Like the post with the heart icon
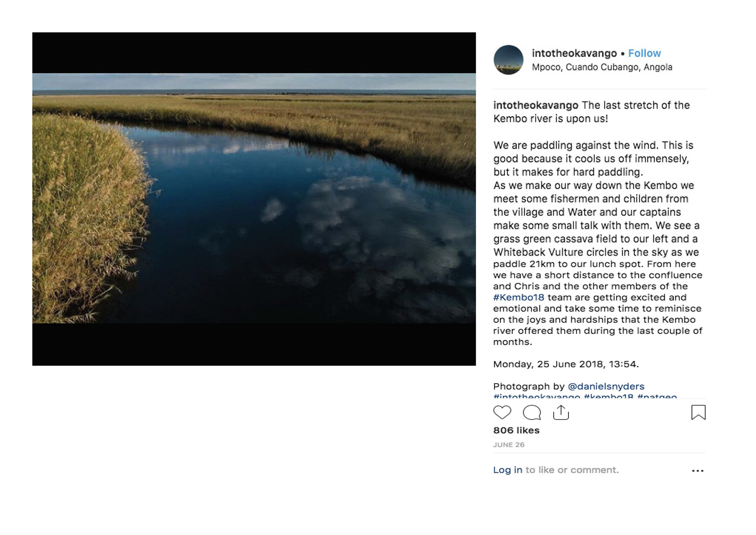The width and height of the screenshot is (756, 535). click(502, 412)
